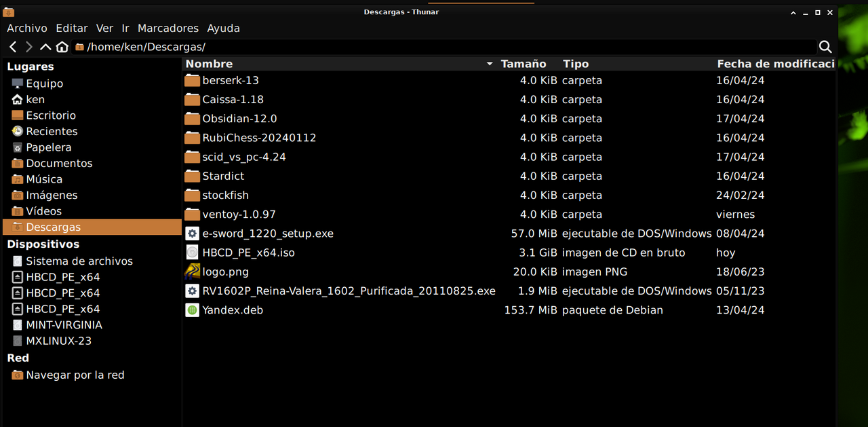
Task: Sort files by Tipo column header
Action: [x=637, y=64]
